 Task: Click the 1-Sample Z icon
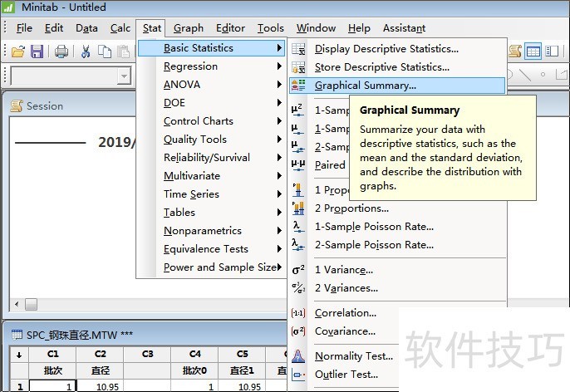pyautogui.click(x=297, y=110)
